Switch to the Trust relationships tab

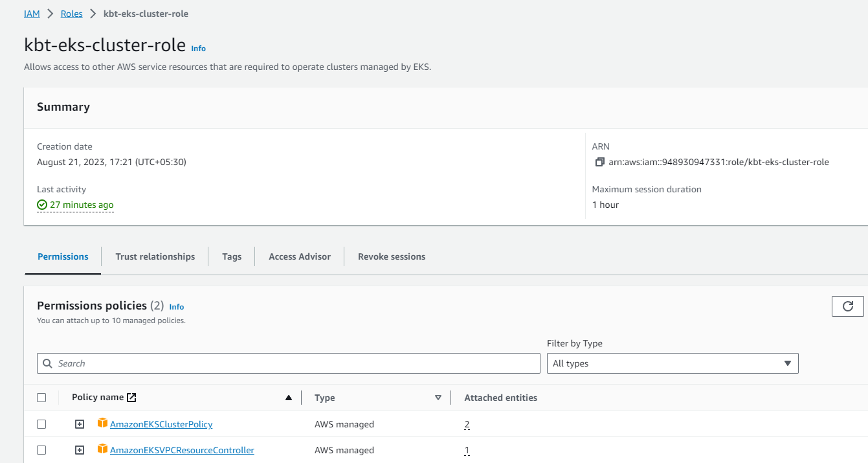click(155, 256)
